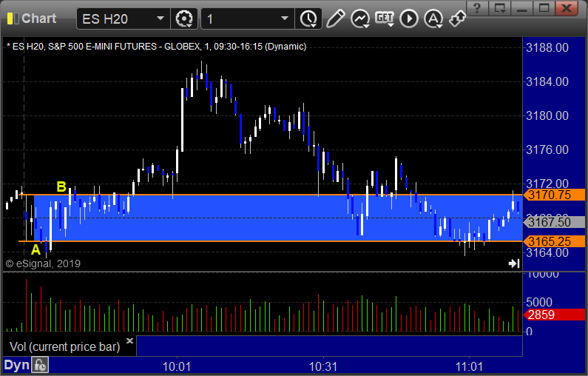Select the drawing pencil tool

point(335,19)
